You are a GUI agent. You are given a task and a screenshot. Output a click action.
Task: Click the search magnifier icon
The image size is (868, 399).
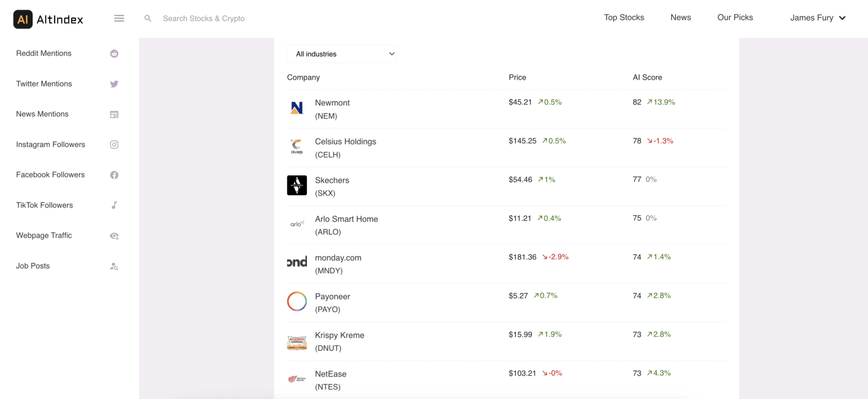148,18
